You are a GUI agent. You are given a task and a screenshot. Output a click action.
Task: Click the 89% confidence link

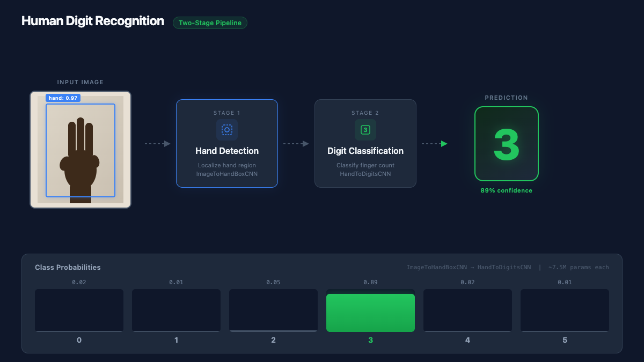click(506, 190)
